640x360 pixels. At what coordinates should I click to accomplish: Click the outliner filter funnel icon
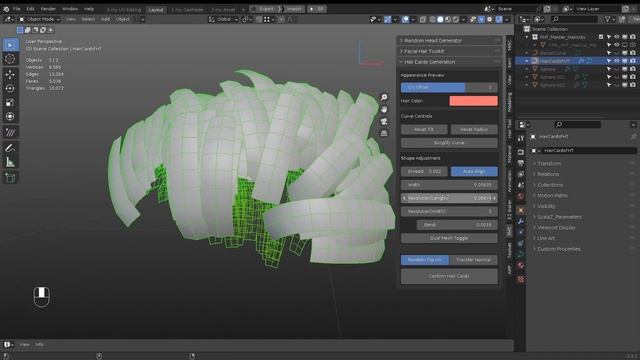608,19
